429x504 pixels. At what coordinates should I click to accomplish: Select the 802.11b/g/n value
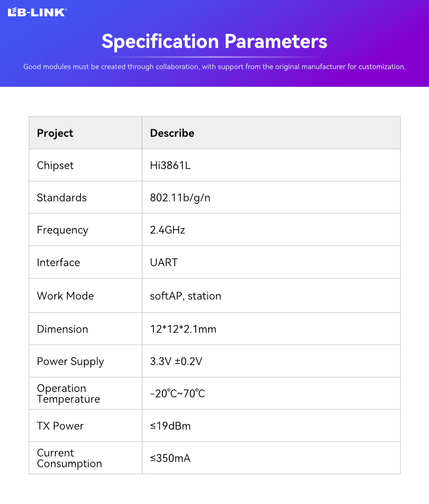coord(180,198)
